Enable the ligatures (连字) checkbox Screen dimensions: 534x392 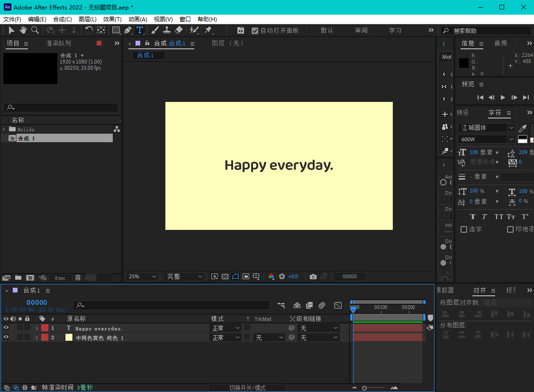click(x=464, y=229)
